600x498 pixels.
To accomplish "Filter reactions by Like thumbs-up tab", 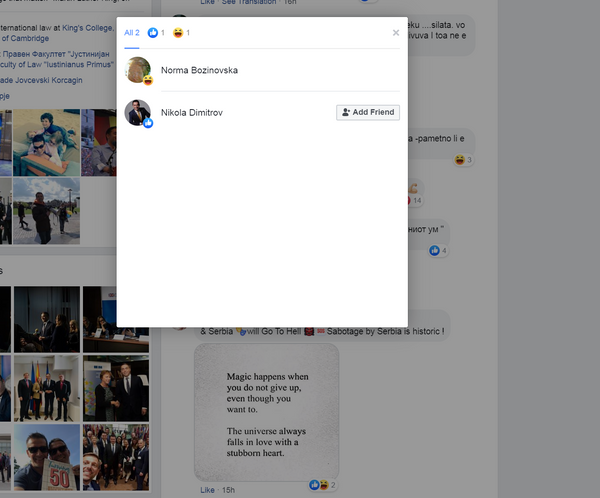I will point(156,33).
